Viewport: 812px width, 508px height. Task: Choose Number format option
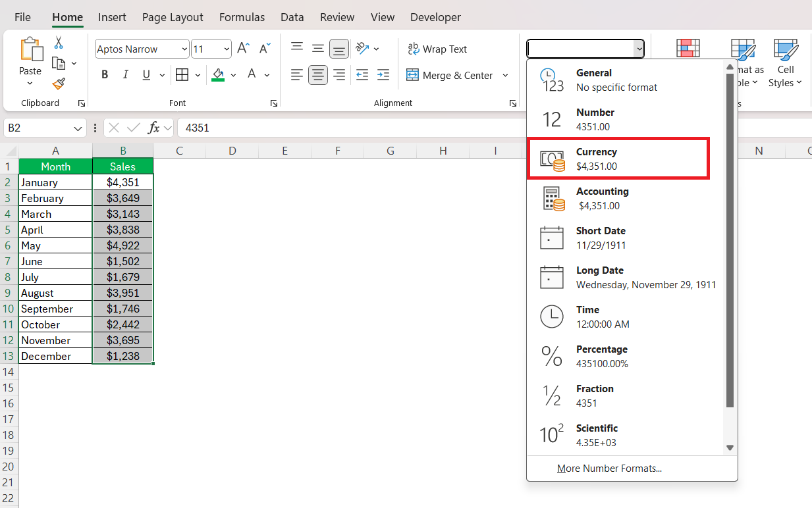pyautogui.click(x=626, y=119)
